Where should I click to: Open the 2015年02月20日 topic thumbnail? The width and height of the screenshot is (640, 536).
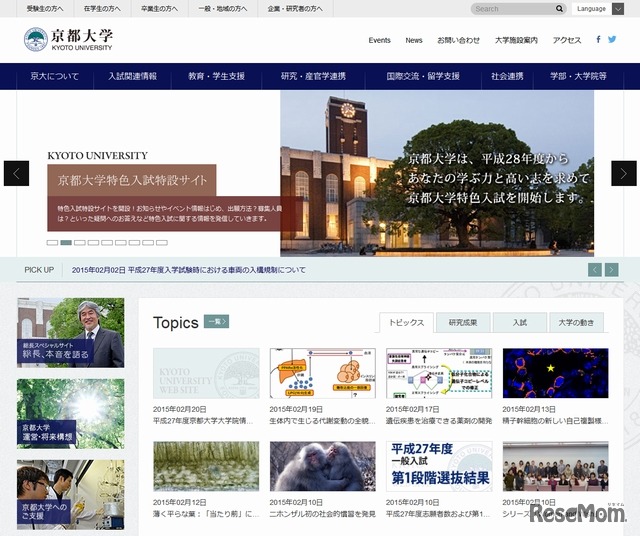click(206, 373)
